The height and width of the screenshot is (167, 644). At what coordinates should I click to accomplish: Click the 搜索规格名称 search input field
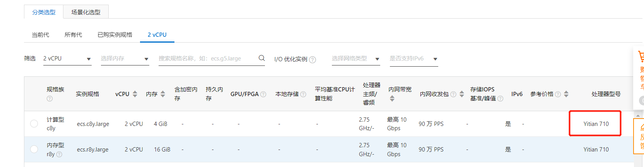pos(205,59)
